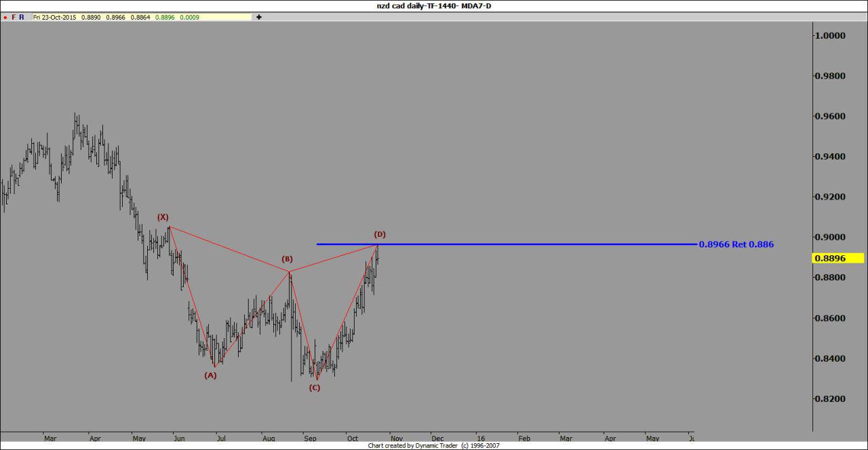Click the green close value 0.8896 in the data bar
This screenshot has width=868, height=450.
pyautogui.click(x=165, y=17)
